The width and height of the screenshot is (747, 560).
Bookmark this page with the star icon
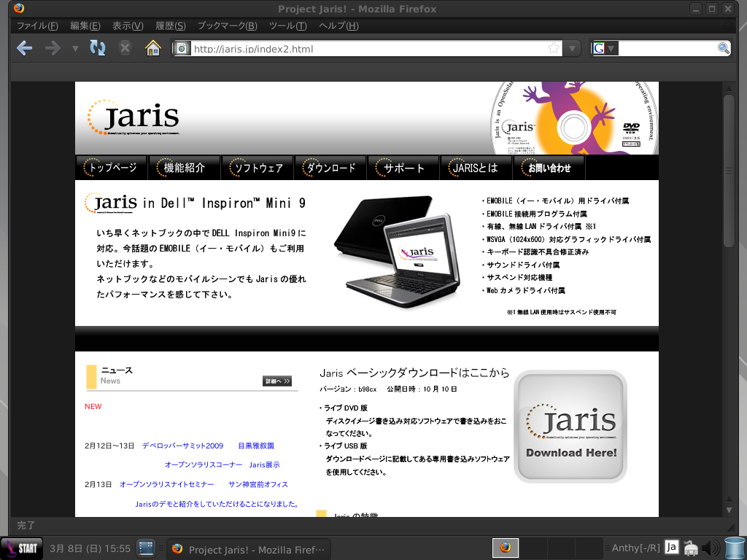554,49
